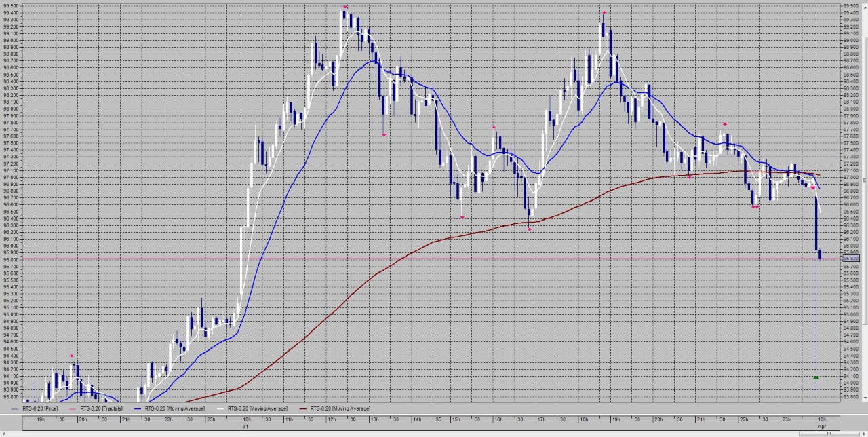Click the double pink fractal marker near 22h low
The image size is (868, 437).
pos(755,207)
